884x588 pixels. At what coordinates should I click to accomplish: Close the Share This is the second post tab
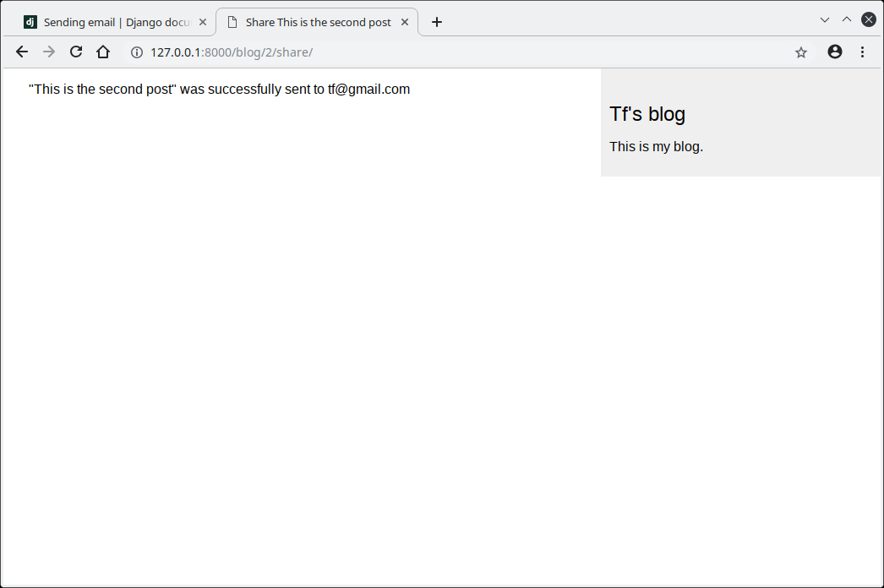click(405, 22)
